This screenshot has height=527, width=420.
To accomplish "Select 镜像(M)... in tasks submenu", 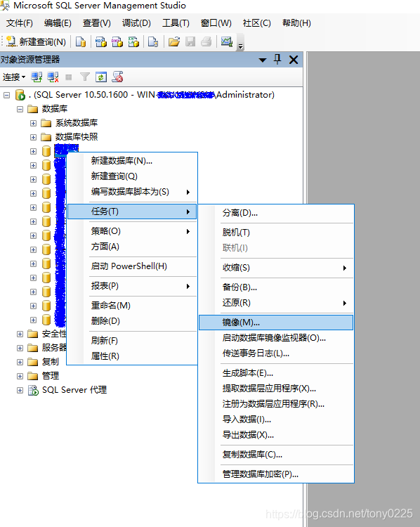I will [x=276, y=323].
